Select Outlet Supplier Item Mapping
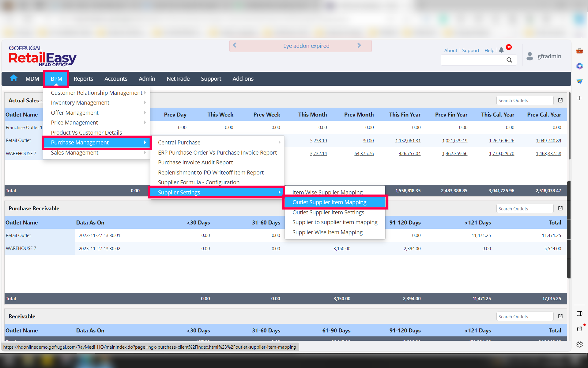The width and height of the screenshot is (588, 368). click(329, 202)
